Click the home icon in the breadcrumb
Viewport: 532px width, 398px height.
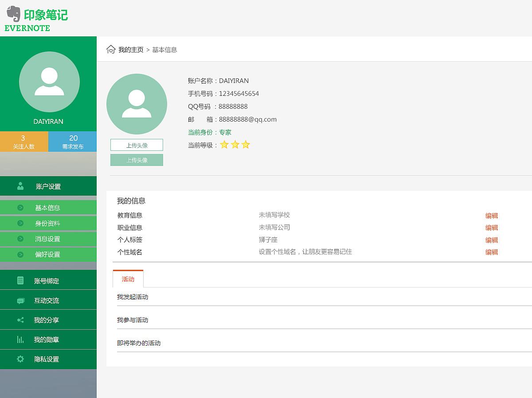click(111, 49)
